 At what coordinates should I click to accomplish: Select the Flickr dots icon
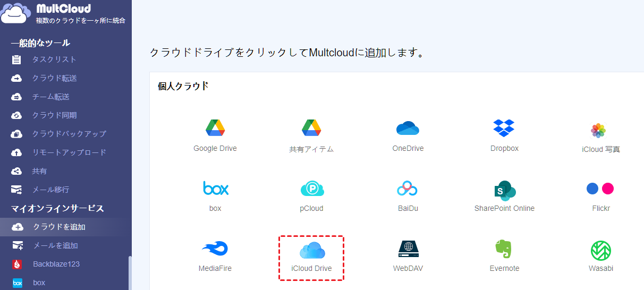pos(600,189)
